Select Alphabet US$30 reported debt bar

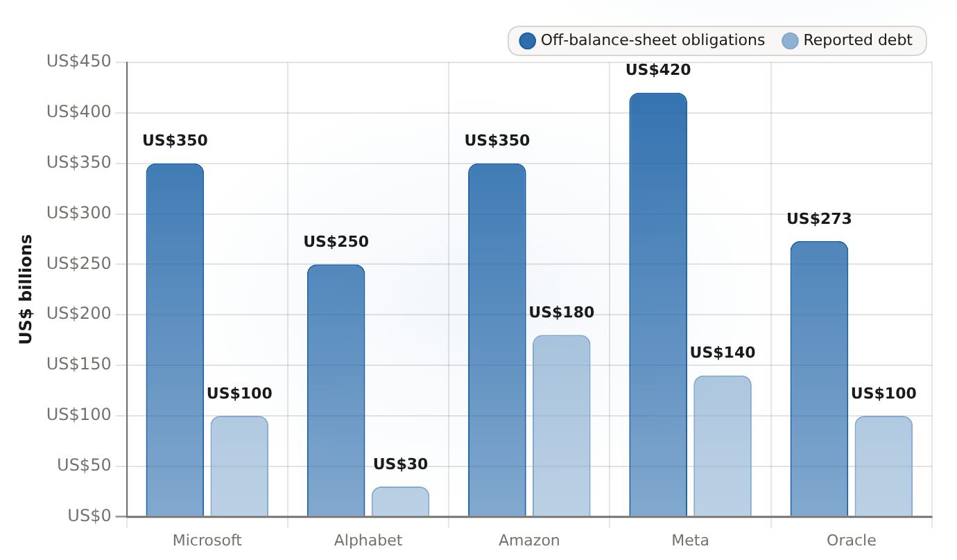[400, 502]
